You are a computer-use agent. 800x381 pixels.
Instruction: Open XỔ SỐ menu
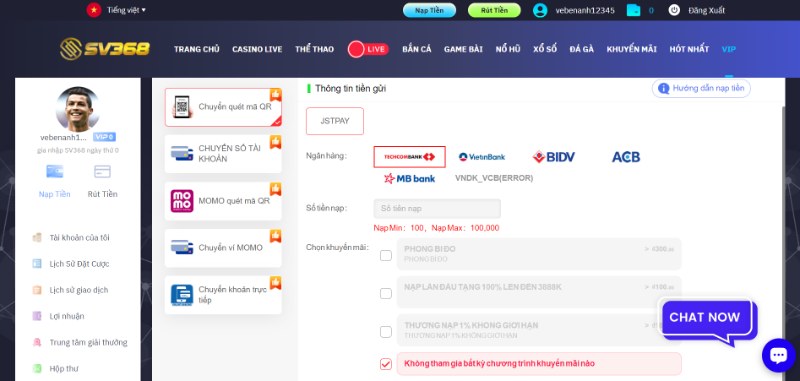545,49
